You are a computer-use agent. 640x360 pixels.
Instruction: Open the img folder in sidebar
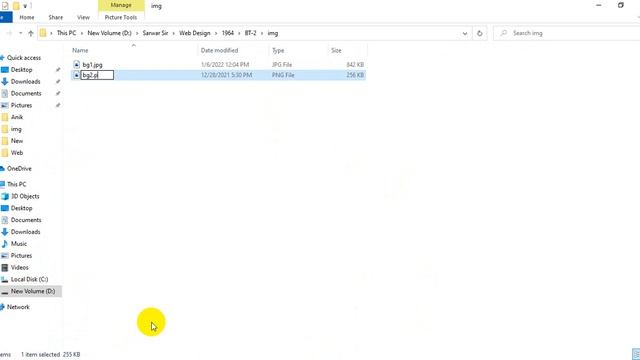pyautogui.click(x=16, y=129)
